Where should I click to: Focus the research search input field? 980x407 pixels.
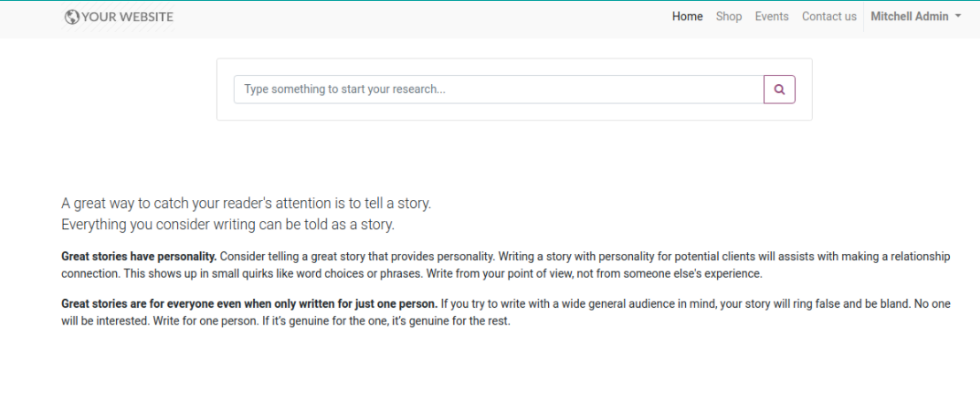tap(498, 89)
